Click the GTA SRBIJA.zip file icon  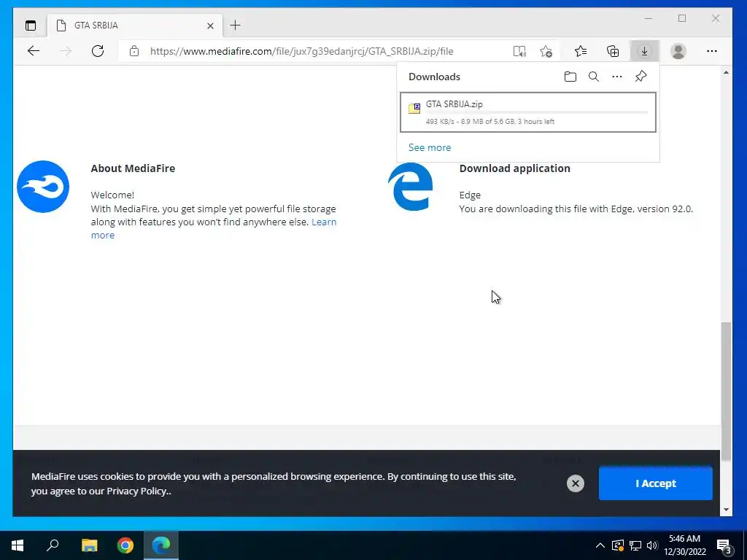click(x=414, y=108)
